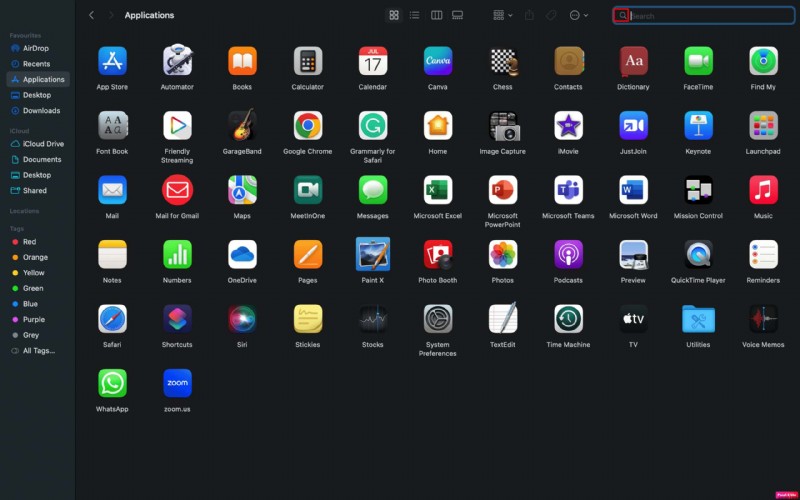This screenshot has height=500, width=800.
Task: Select the Keynote app icon
Action: 698,126
